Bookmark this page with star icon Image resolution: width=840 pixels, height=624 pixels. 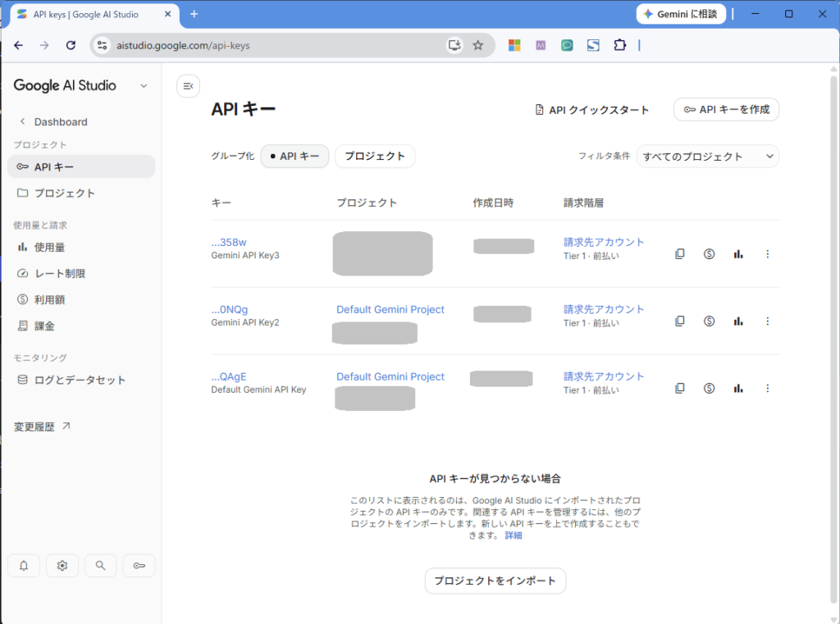(x=478, y=46)
